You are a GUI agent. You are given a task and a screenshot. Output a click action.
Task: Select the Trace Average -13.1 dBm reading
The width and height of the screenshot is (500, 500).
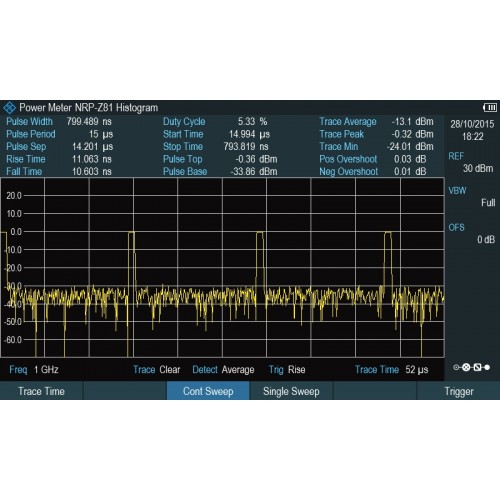(x=376, y=122)
